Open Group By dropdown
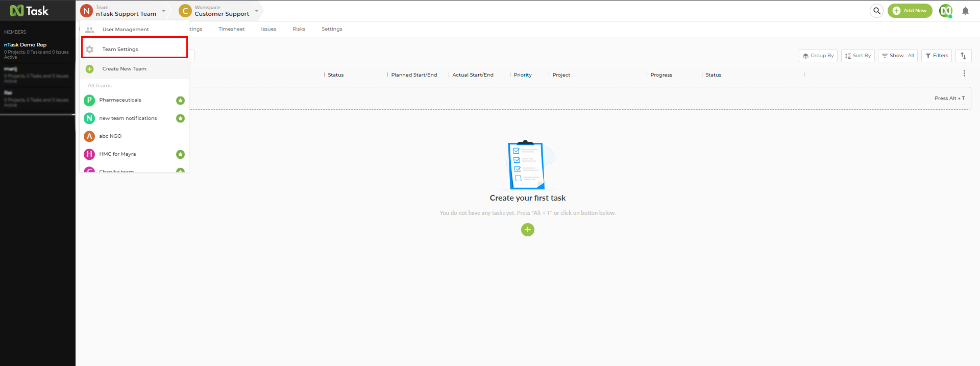This screenshot has height=366, width=980. 818,56
